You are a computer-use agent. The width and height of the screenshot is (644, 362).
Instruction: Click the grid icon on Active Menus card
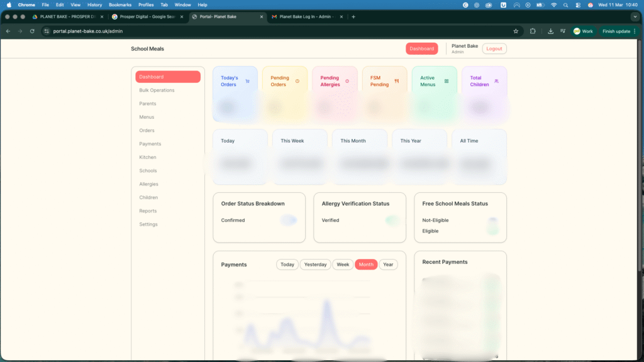[x=447, y=81]
